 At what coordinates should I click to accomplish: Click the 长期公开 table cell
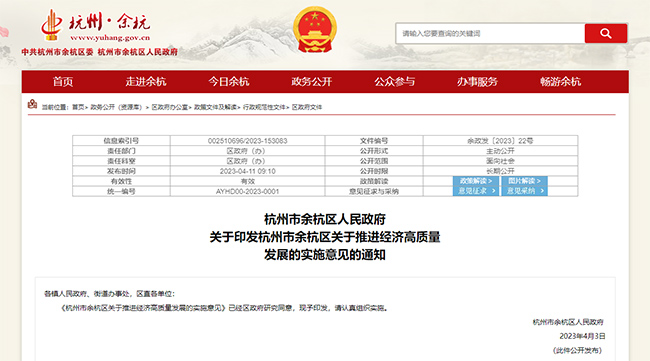[x=500, y=171]
